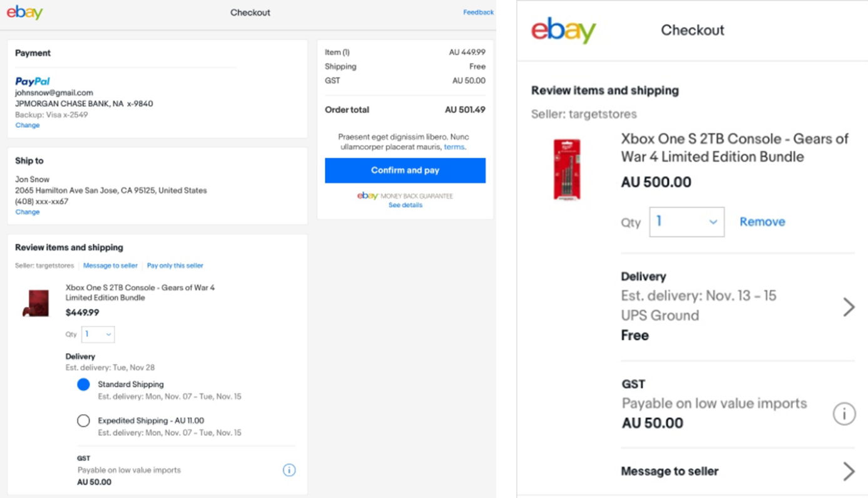
Task: Click the red product image in mobile view
Action: [567, 169]
